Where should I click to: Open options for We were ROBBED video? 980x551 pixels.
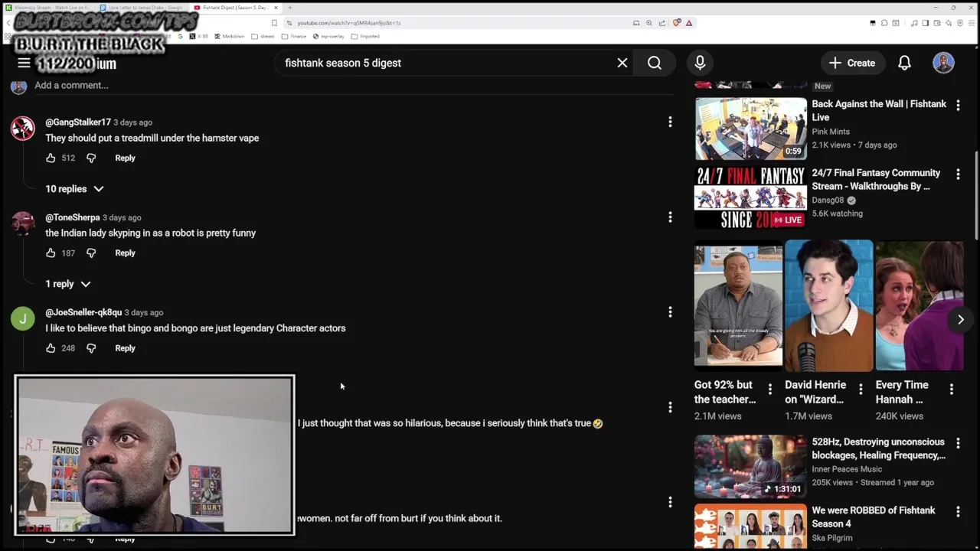point(958,511)
